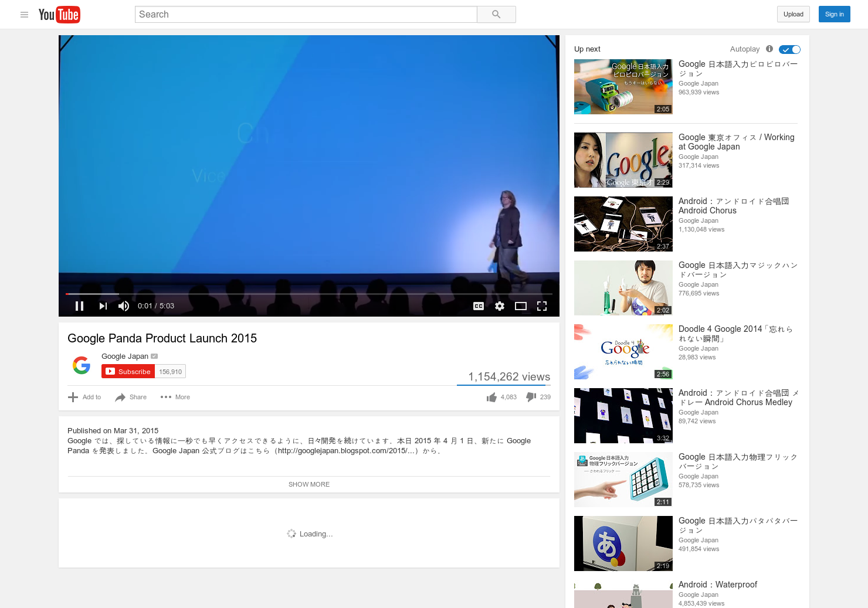Click the Upload button
Screen dimensions: 868x608
[794, 15]
